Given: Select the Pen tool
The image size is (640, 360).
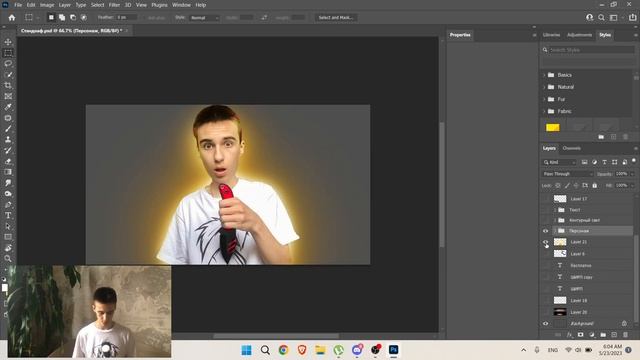Looking at the screenshot, I should pos(8,204).
